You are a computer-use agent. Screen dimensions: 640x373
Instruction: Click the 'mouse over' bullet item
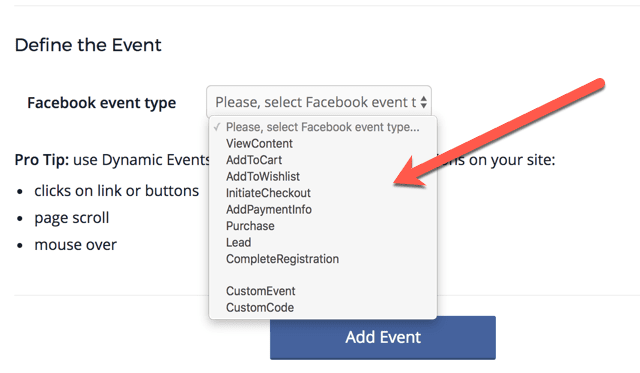(x=76, y=245)
